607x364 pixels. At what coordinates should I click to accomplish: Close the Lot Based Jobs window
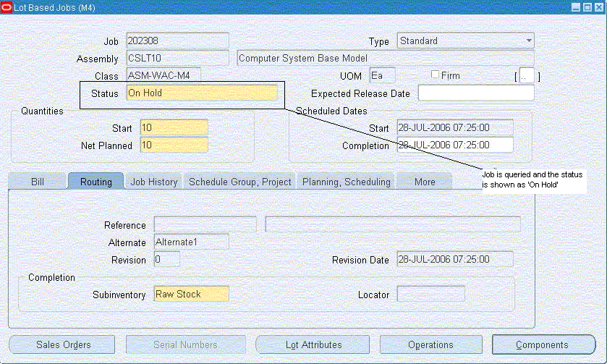tap(599, 7)
